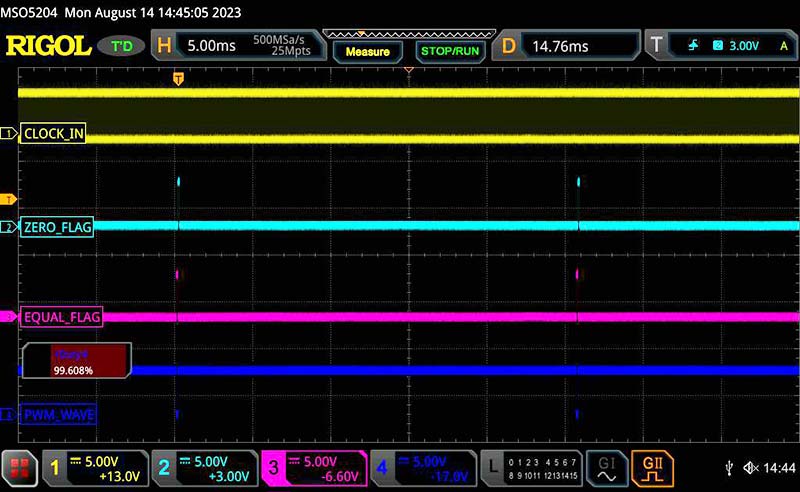Select channel 3 offset -6.60V value
This screenshot has height=492, width=800.
tap(340, 476)
